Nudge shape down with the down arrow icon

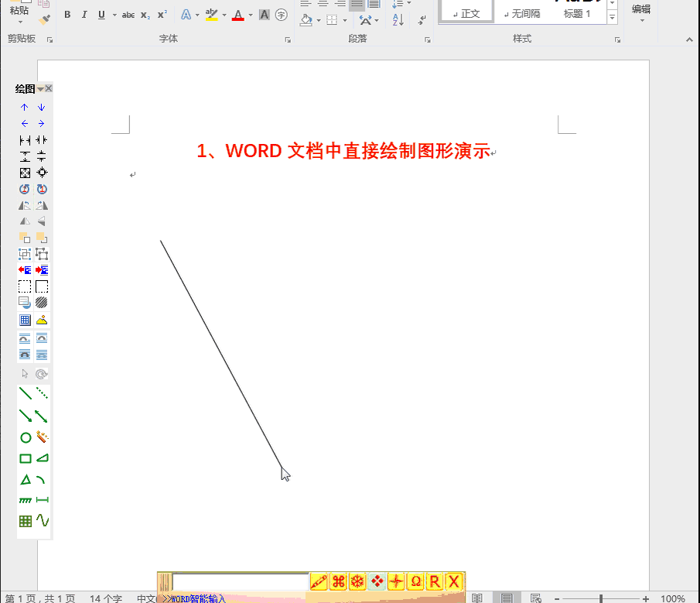click(41, 107)
